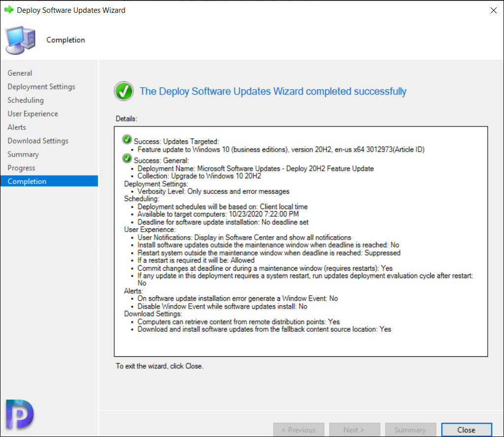504x437 pixels.
Task: Click 'On software update installation error' line
Action: coord(238,299)
